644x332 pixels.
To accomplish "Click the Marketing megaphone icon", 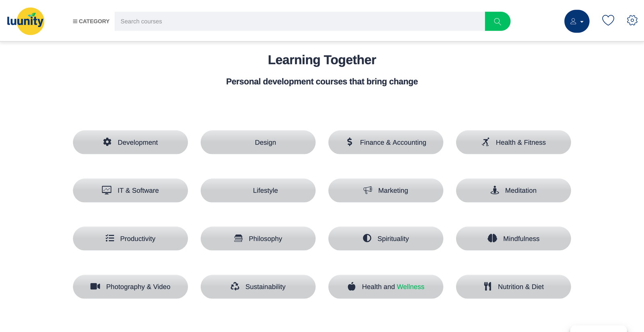I will click(368, 190).
